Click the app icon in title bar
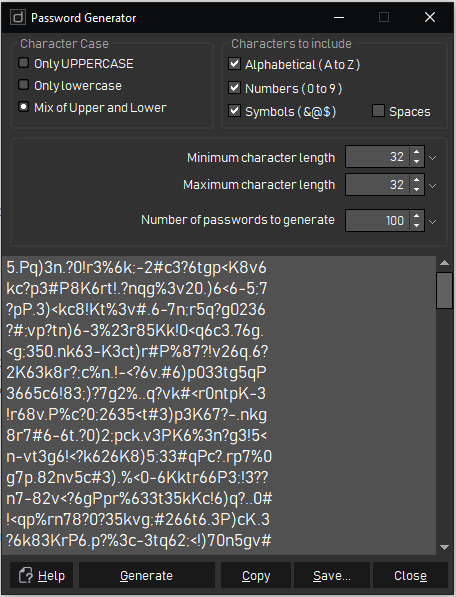456x597 pixels. pyautogui.click(x=18, y=18)
